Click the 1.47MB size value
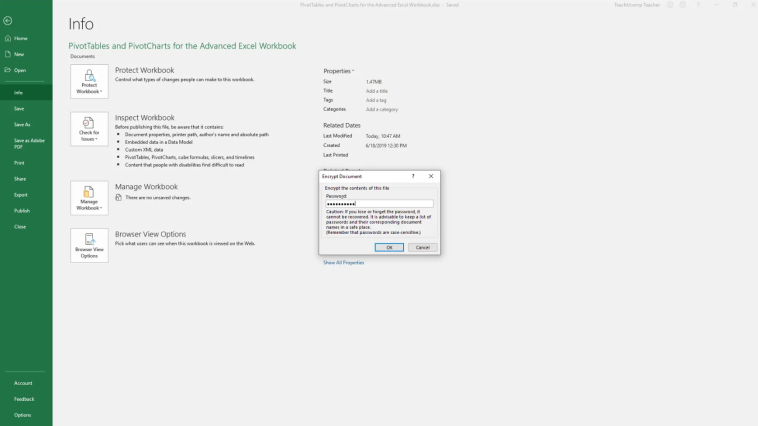758x426 pixels. coord(374,82)
